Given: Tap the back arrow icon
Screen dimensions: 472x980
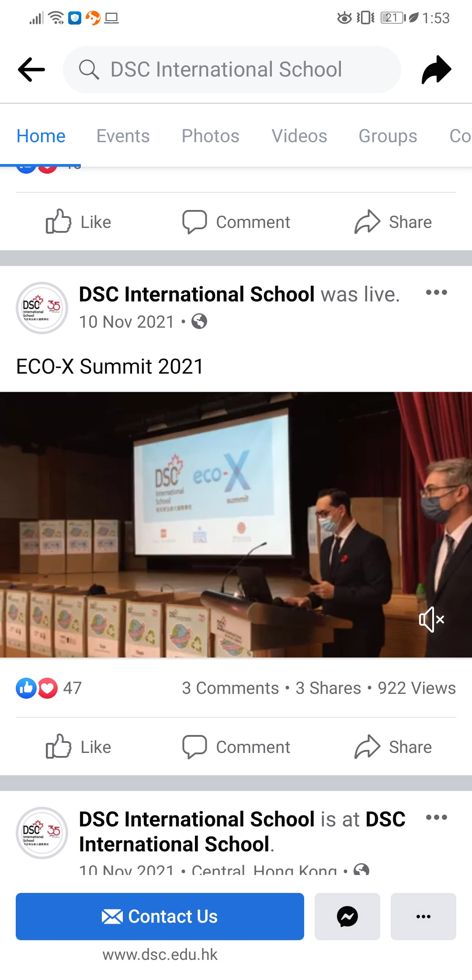Looking at the screenshot, I should coord(31,70).
